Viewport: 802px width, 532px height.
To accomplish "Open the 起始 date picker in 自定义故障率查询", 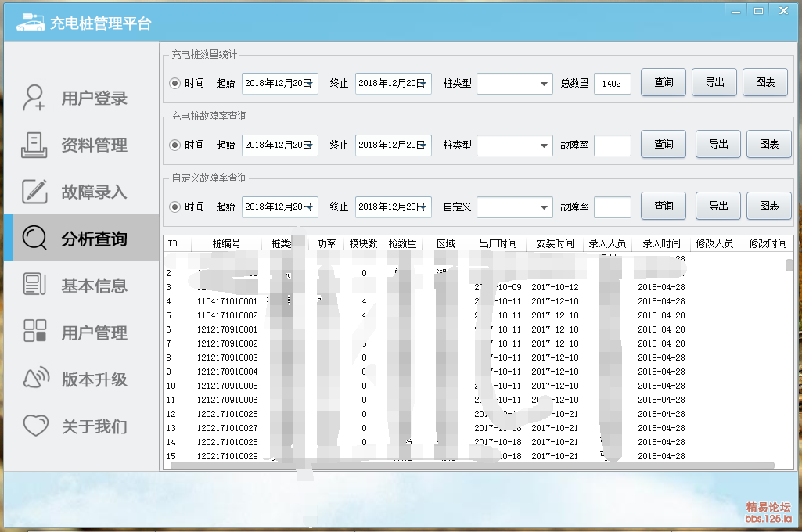I will (280, 207).
